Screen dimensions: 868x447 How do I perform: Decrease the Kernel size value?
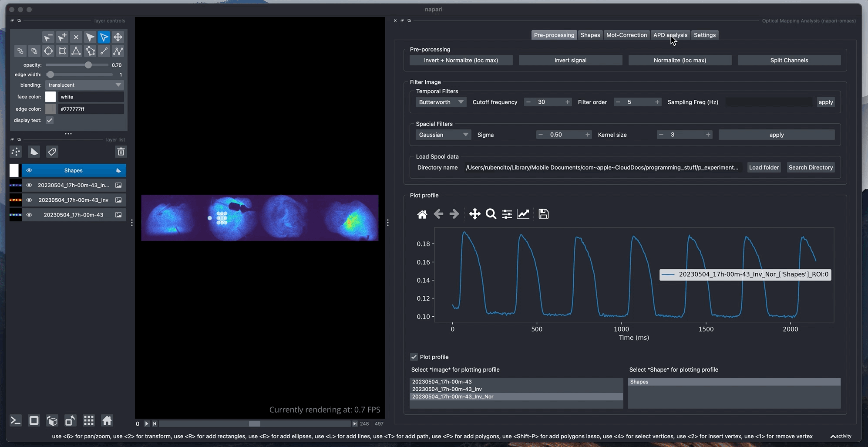coord(661,135)
